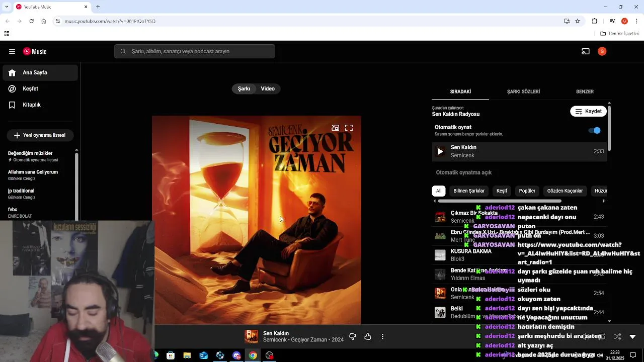Open Chrome media controls icon

pos(612,21)
